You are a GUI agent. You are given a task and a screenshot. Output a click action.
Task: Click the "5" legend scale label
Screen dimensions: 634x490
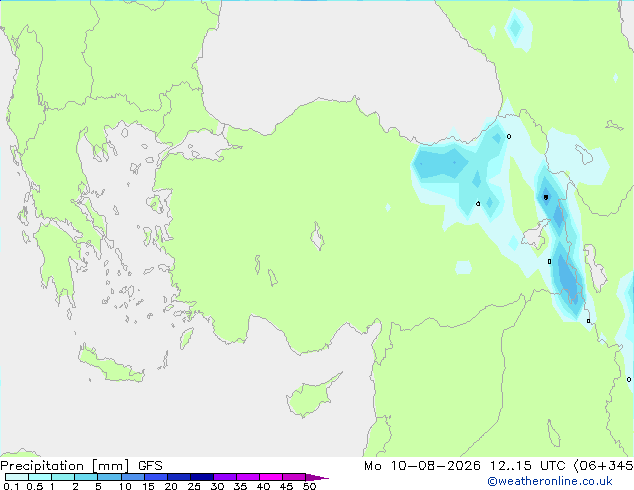[x=98, y=486]
